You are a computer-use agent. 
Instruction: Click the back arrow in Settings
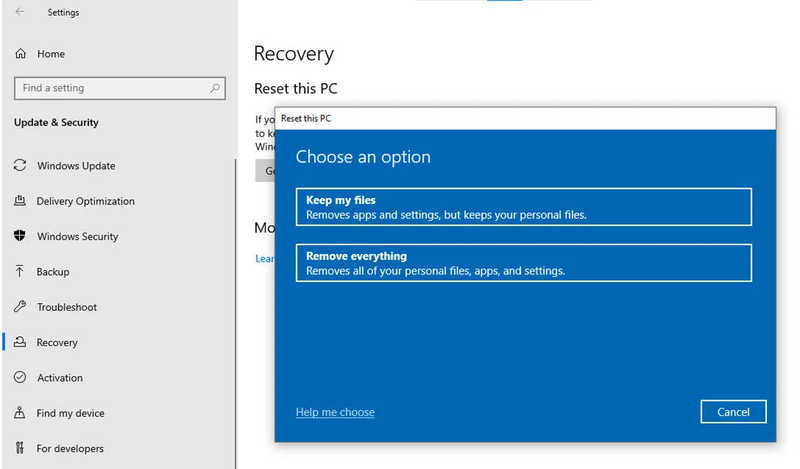(20, 12)
